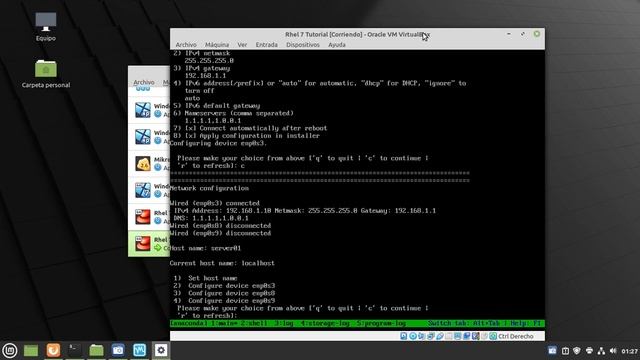This screenshot has height=360, width=640.
Task: Open the Ver menu
Action: (x=242, y=45)
